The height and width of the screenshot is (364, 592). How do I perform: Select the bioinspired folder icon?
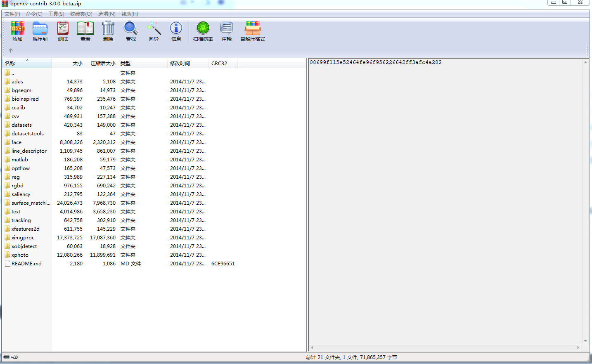[x=7, y=99]
